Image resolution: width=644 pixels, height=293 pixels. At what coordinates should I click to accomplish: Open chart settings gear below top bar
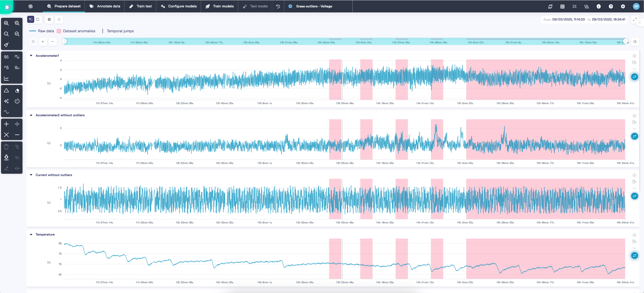point(49,19)
